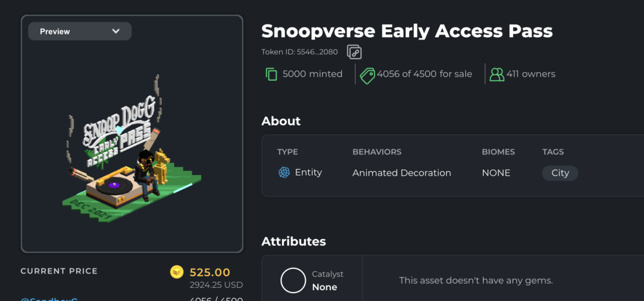Image resolution: width=644 pixels, height=301 pixels.
Task: Click the 5000 minted label
Action: 312,74
